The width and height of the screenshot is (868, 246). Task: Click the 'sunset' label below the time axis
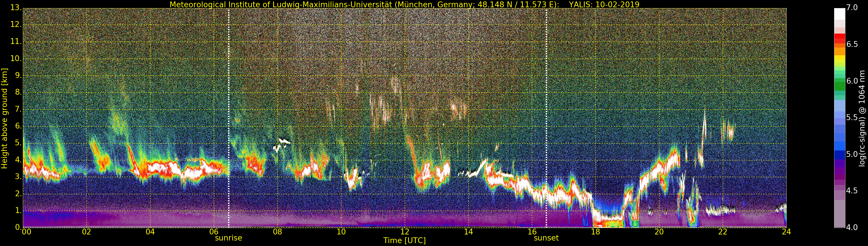coord(546,238)
